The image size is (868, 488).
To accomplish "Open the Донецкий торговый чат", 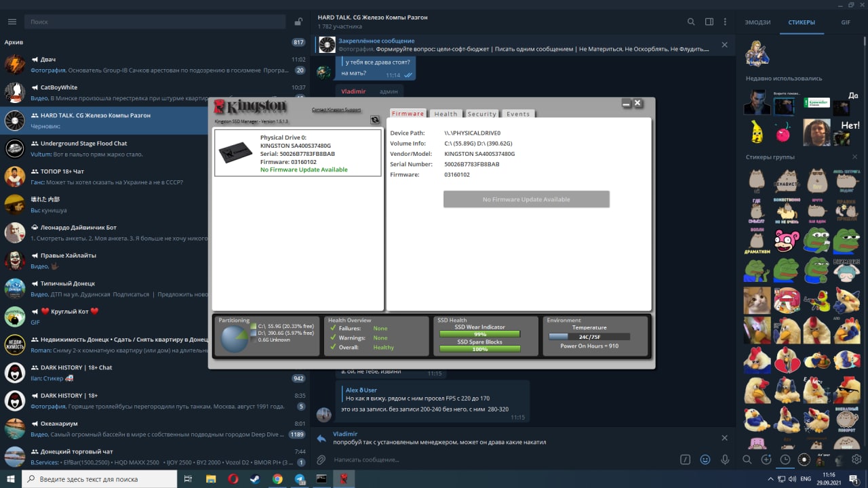I will point(155,456).
